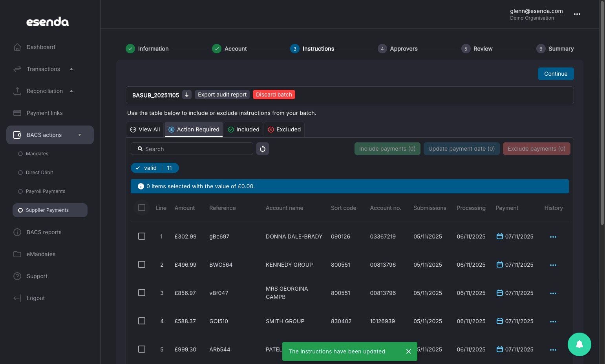Image resolution: width=605 pixels, height=364 pixels.
Task: Download the BASUB_20251105 batch file
Action: point(187,95)
